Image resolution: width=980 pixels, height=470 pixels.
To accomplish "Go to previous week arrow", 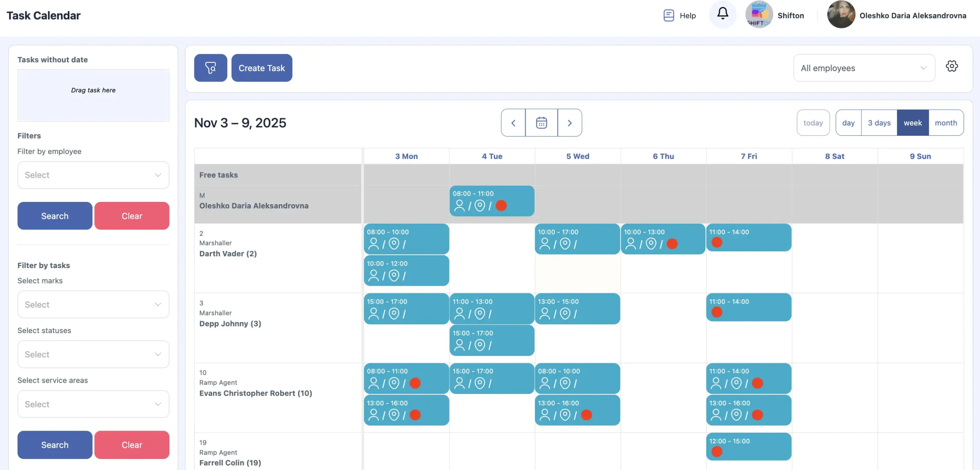I will pos(513,123).
